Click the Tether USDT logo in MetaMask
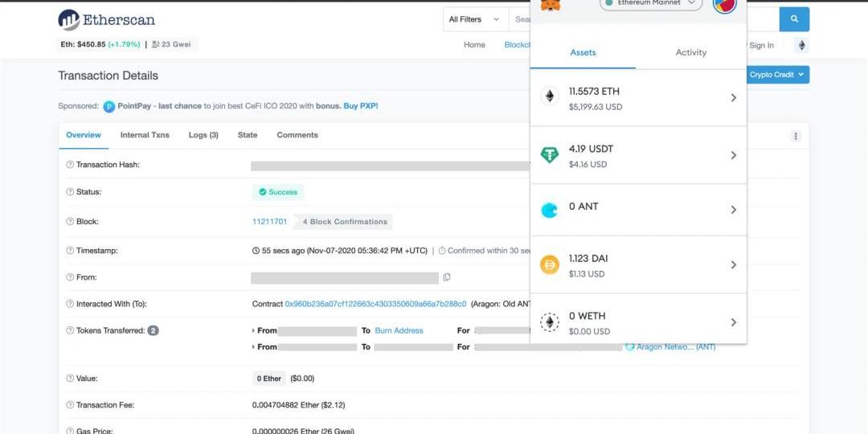This screenshot has width=868, height=434. pos(550,155)
